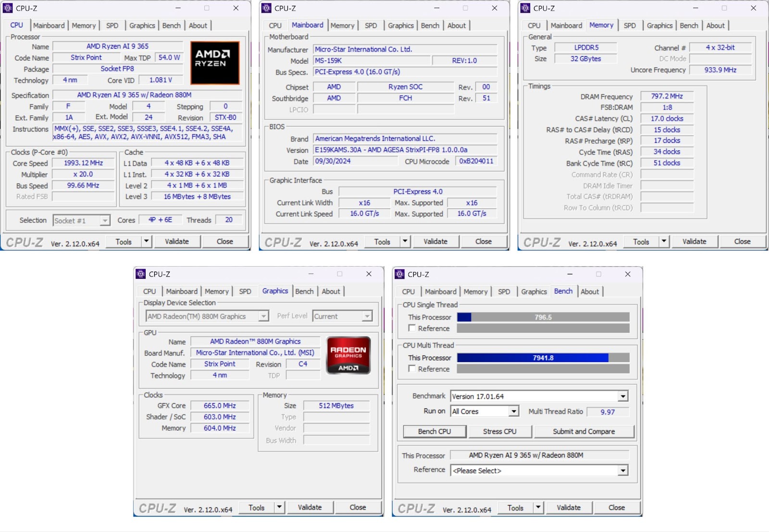Image resolution: width=769 pixels, height=532 pixels.
Task: Click the DRAM Frequency value 797.2 MHz
Action: [667, 96]
